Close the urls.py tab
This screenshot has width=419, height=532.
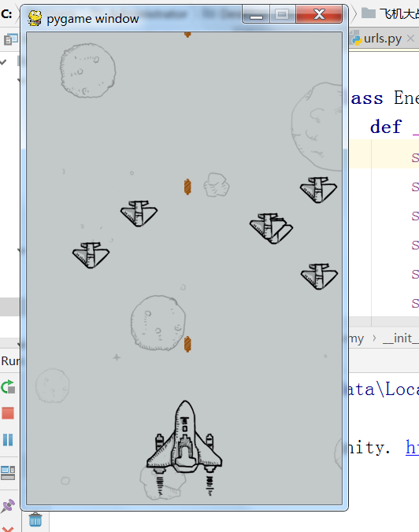410,39
